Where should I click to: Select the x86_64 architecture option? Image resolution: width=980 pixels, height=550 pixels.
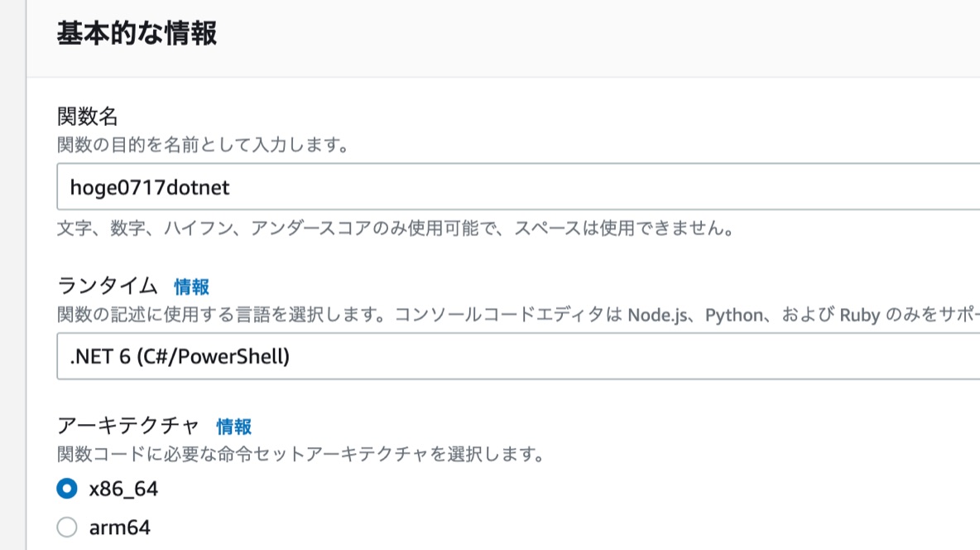point(65,490)
